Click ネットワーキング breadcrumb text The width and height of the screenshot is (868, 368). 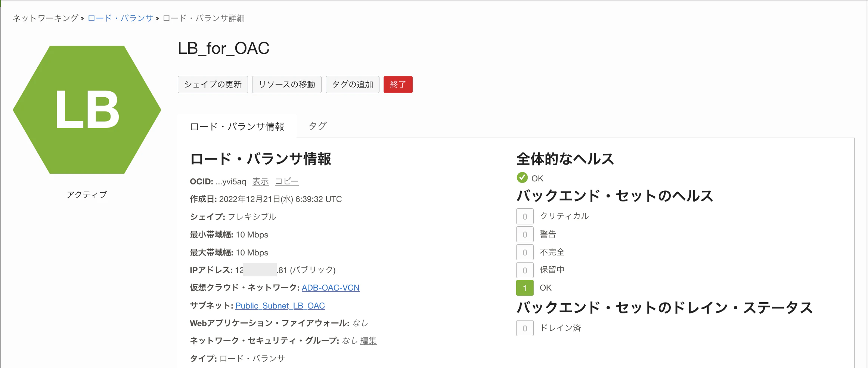click(46, 18)
